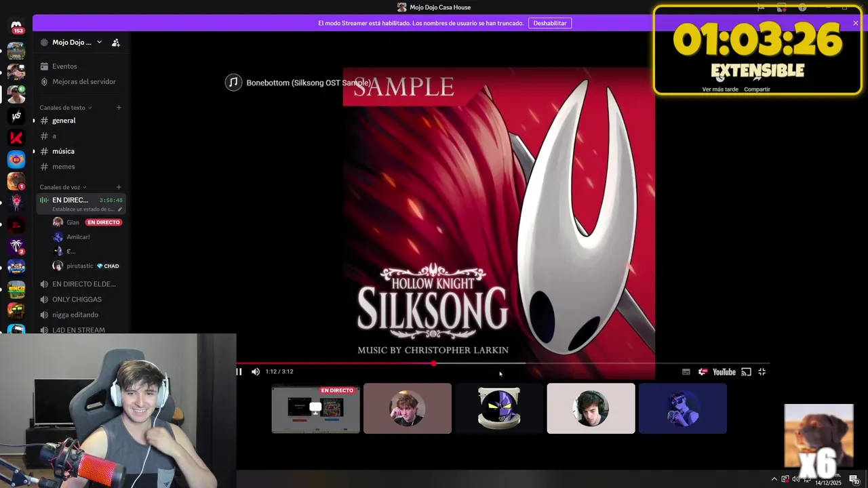
Task: Select user Amilcar! in voice channel
Action: (x=78, y=237)
